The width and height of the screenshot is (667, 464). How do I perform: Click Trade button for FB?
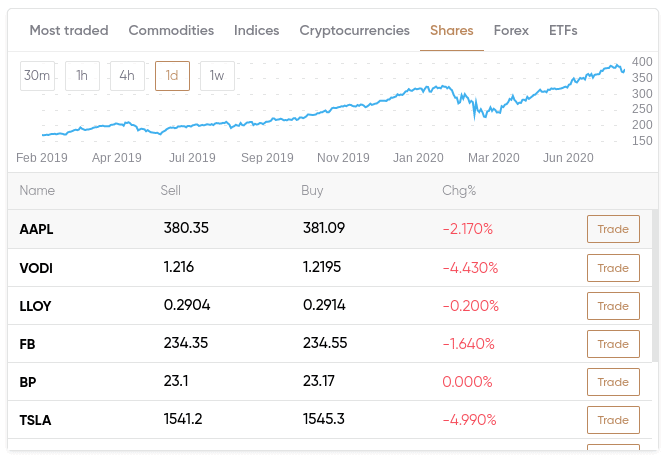pyautogui.click(x=613, y=344)
